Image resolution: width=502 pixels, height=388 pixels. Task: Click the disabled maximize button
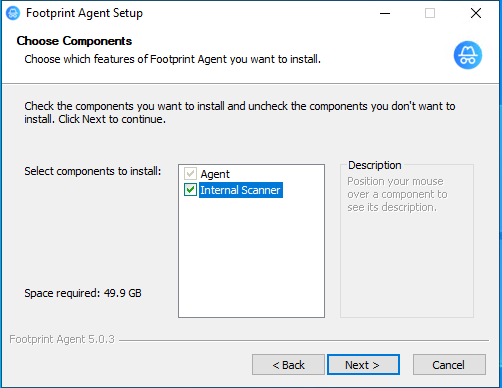[x=430, y=13]
